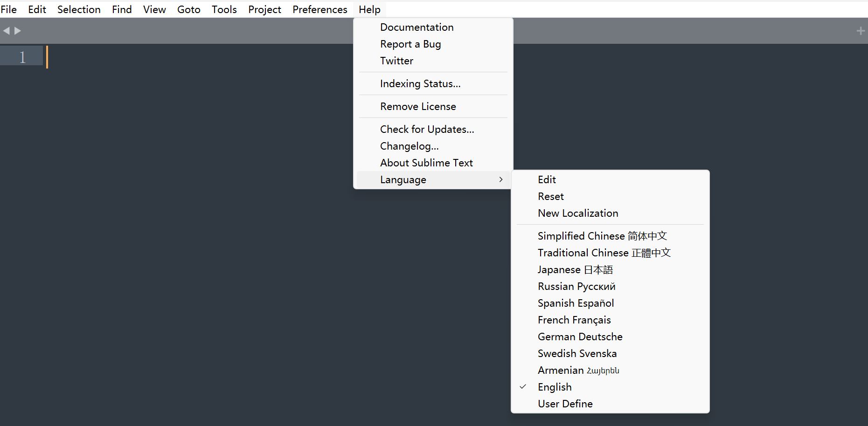
Task: Open the View menu
Action: pyautogui.click(x=154, y=9)
